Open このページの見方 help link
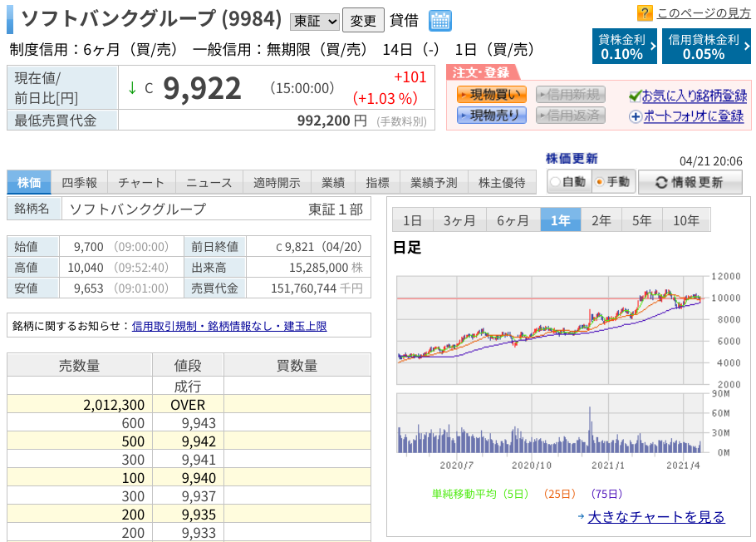The height and width of the screenshot is (542, 756). pos(704,13)
